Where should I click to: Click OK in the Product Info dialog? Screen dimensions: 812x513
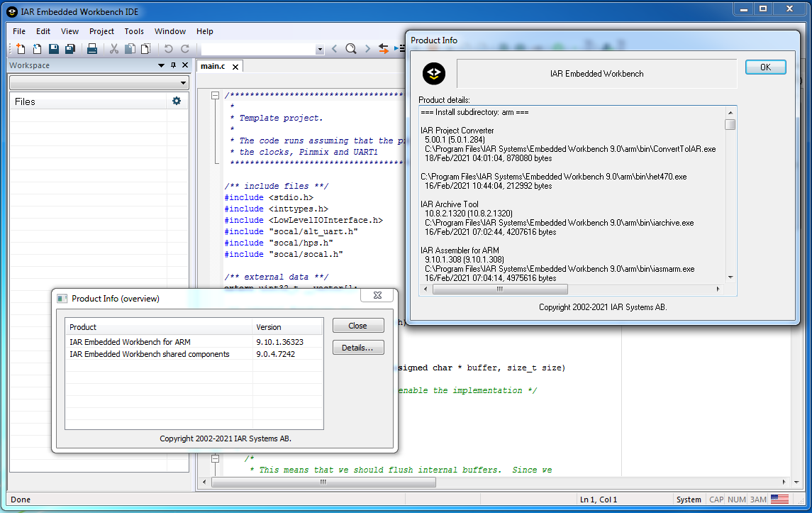pyautogui.click(x=765, y=67)
